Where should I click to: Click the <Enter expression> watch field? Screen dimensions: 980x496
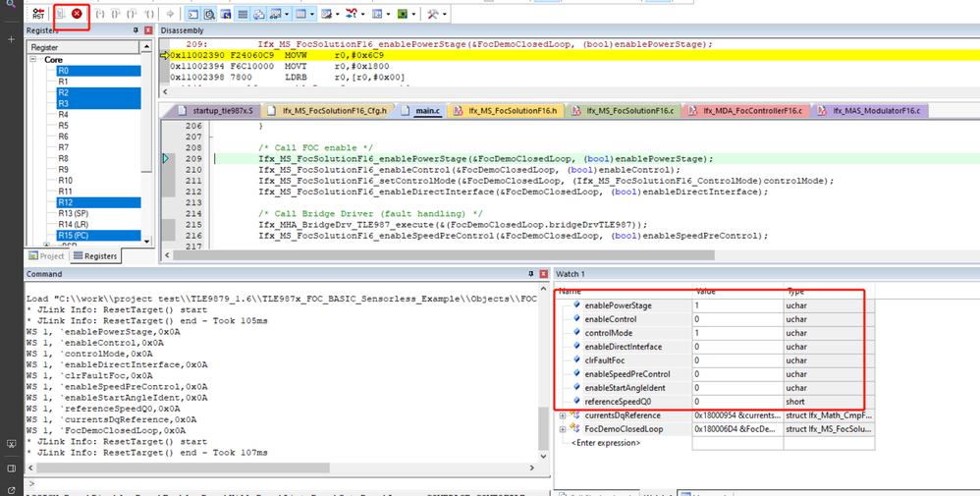(606, 443)
